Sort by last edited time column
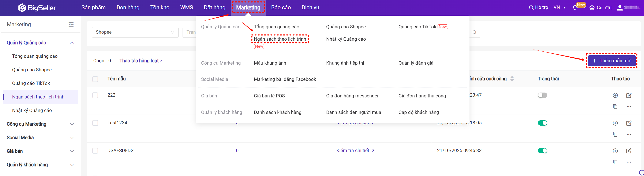 [512, 79]
